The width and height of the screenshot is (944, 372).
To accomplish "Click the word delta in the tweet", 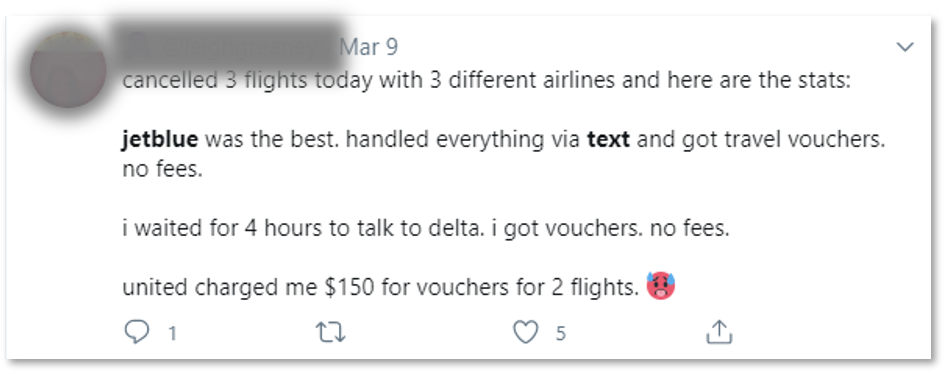I will (458, 230).
